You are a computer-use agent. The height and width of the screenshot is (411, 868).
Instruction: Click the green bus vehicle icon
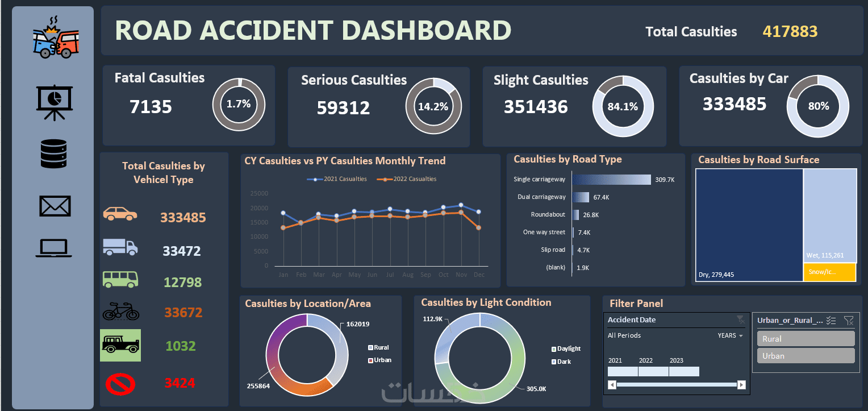pos(120,279)
